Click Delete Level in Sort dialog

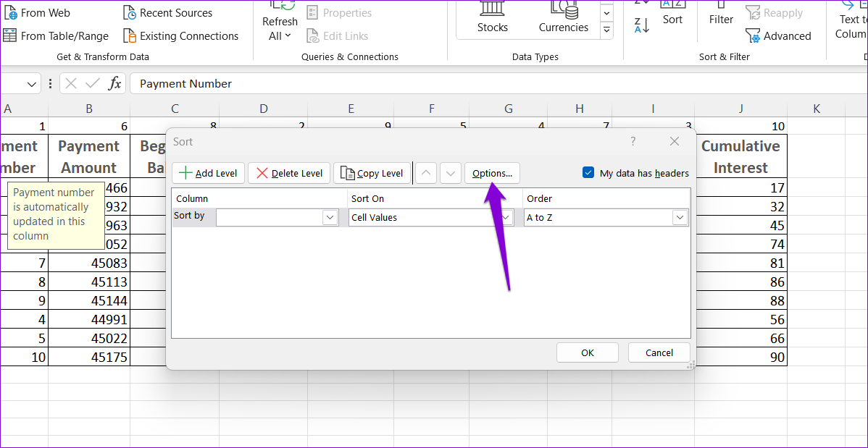point(289,173)
